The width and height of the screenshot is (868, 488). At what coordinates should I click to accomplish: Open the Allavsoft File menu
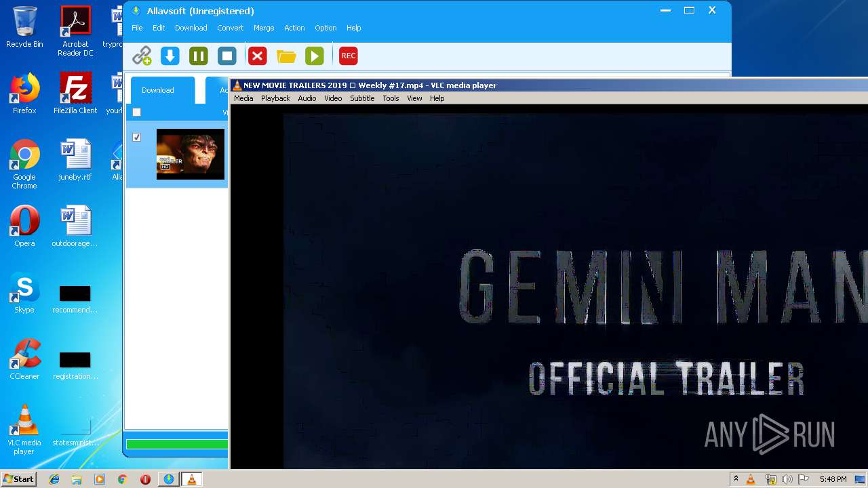pos(137,28)
